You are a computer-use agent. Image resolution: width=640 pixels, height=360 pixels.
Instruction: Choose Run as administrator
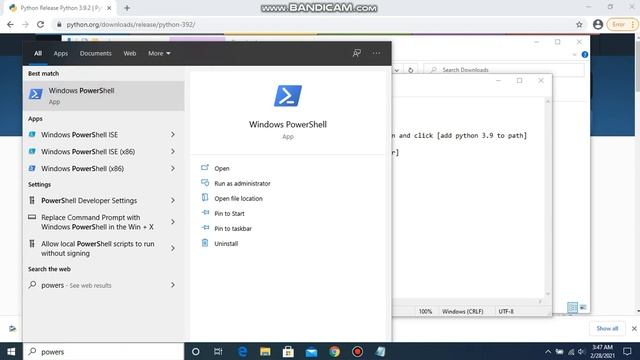click(242, 184)
